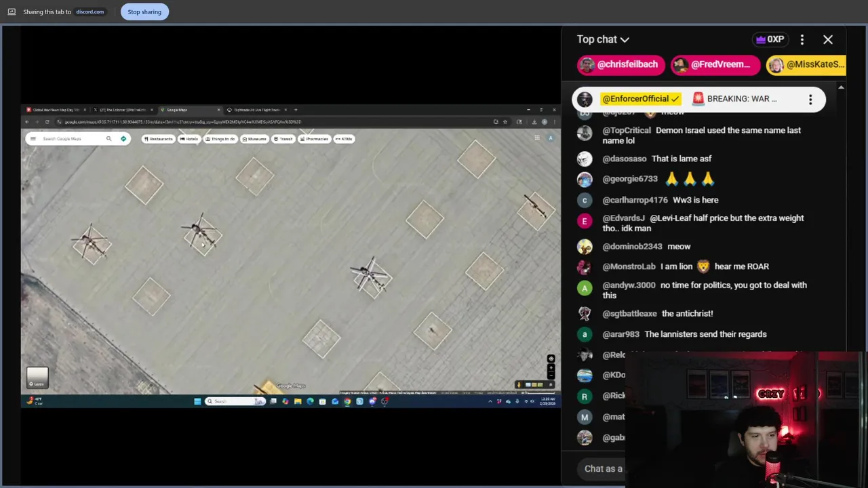
Task: Click the username @carlharrop4176 in chat
Action: click(x=635, y=200)
